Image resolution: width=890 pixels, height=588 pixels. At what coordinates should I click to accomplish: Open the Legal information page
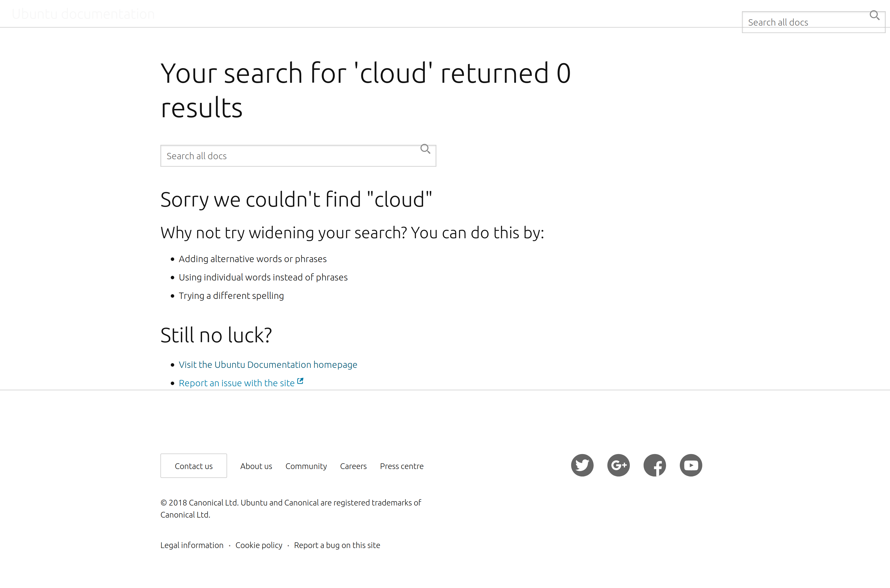(192, 545)
